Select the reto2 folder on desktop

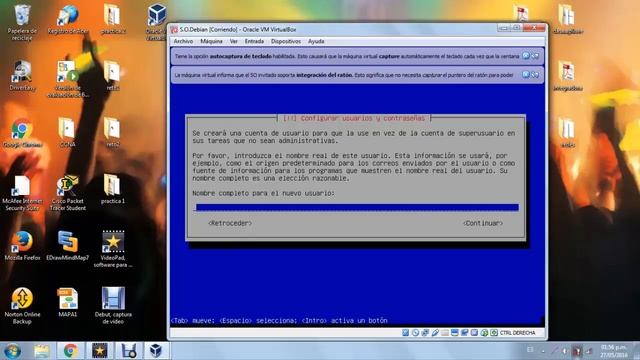click(113, 132)
